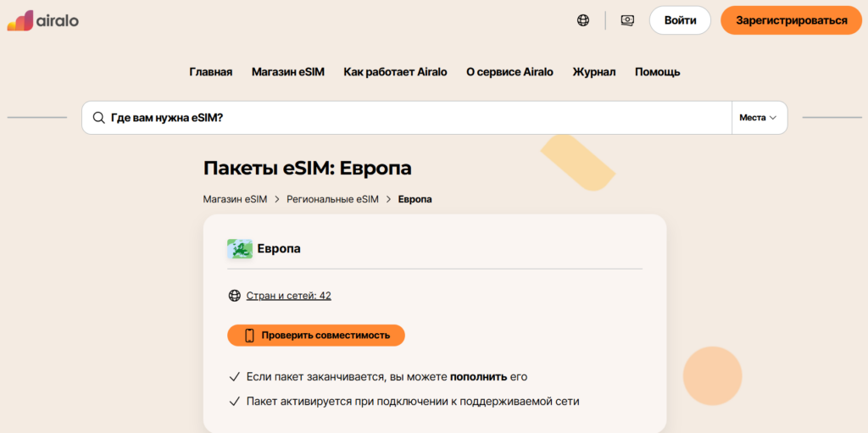Go to Региональные eSIM breadcrumb
Screen dimensions: 868x433
332,199
